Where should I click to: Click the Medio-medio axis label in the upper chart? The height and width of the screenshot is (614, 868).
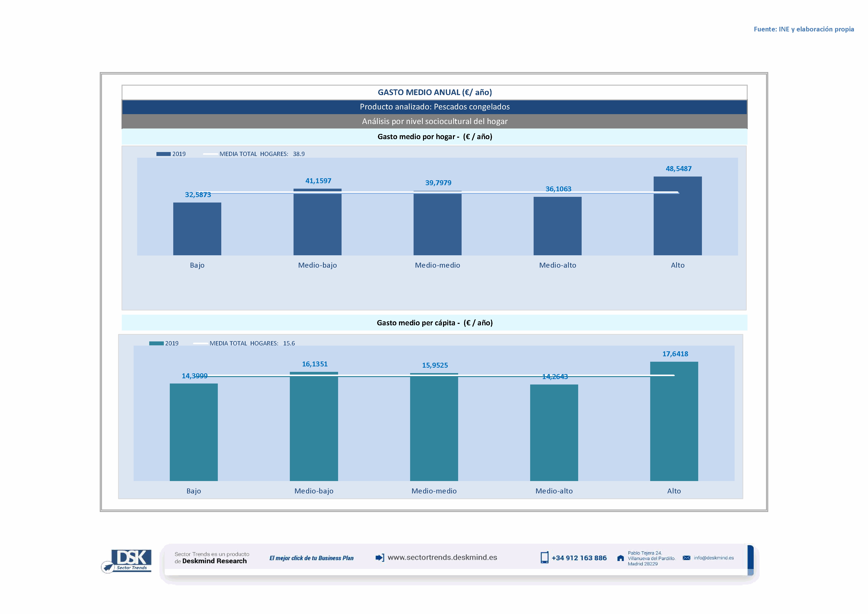click(x=437, y=265)
